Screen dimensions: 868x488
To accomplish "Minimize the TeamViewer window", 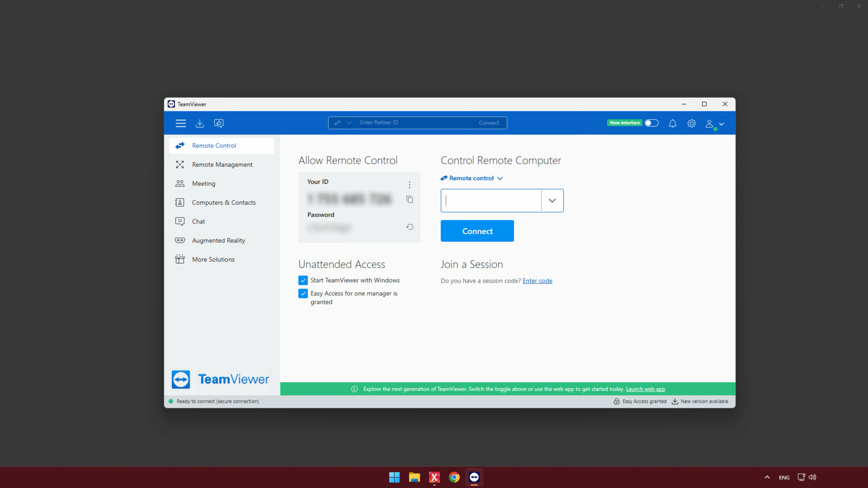I will tap(684, 104).
